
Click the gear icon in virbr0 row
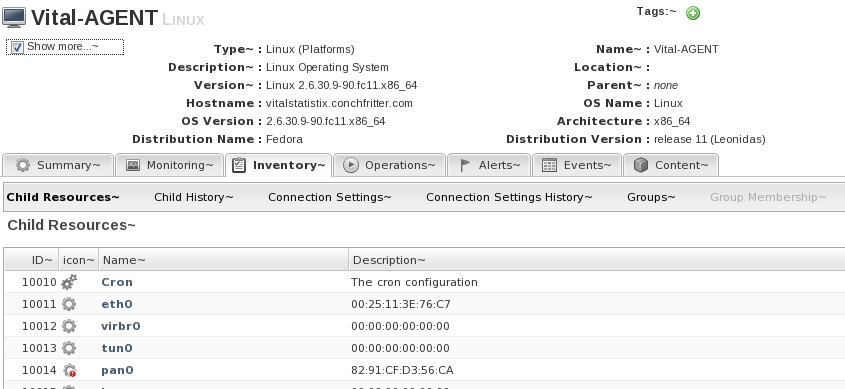point(69,326)
